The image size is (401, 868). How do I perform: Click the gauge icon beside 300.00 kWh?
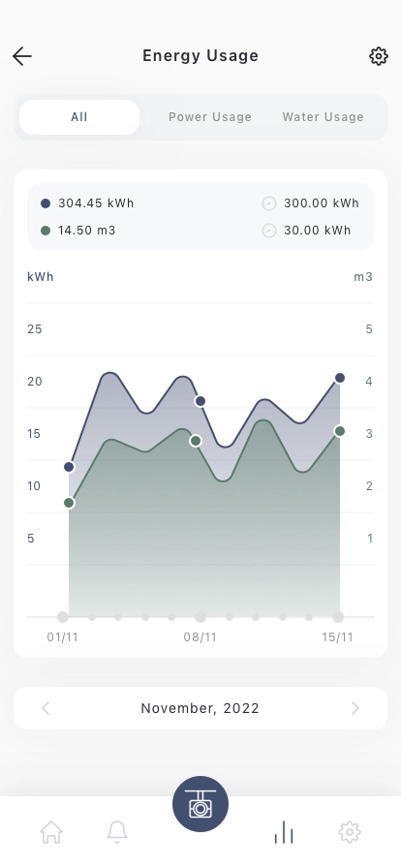269,203
